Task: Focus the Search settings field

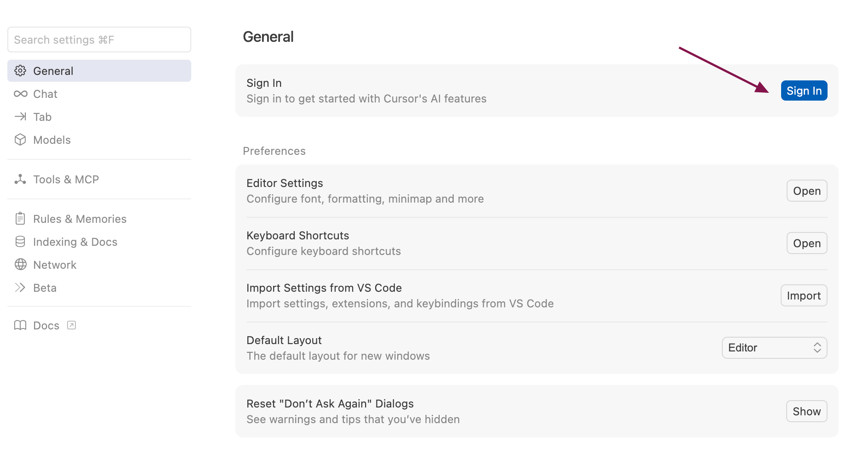Action: [99, 40]
